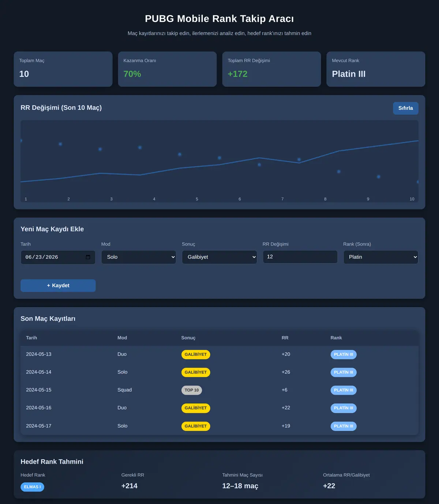This screenshot has height=504, width=439.
Task: Click the Platin III Mevcut Rank value
Action: (349, 74)
